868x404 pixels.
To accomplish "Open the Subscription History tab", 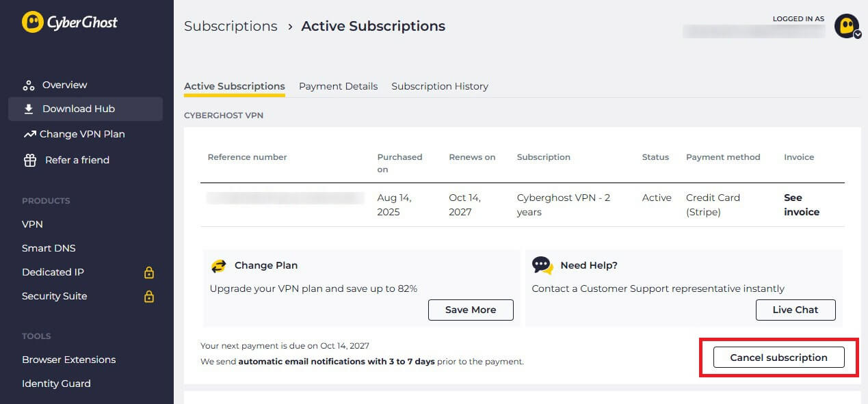I will point(440,86).
